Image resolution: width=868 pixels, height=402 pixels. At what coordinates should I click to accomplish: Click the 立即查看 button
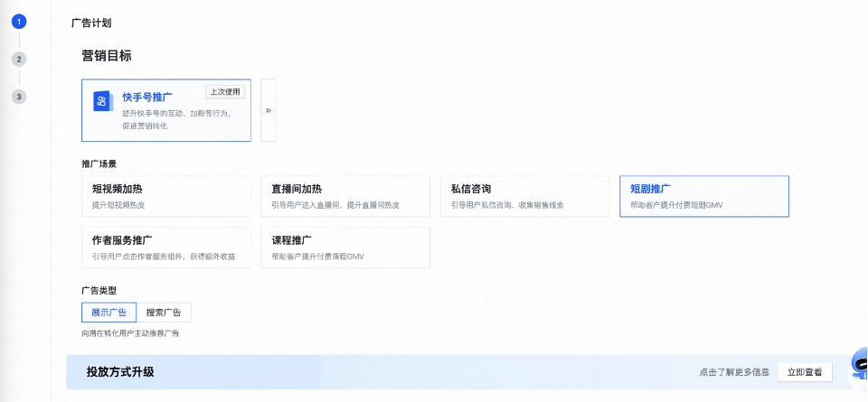click(x=805, y=372)
